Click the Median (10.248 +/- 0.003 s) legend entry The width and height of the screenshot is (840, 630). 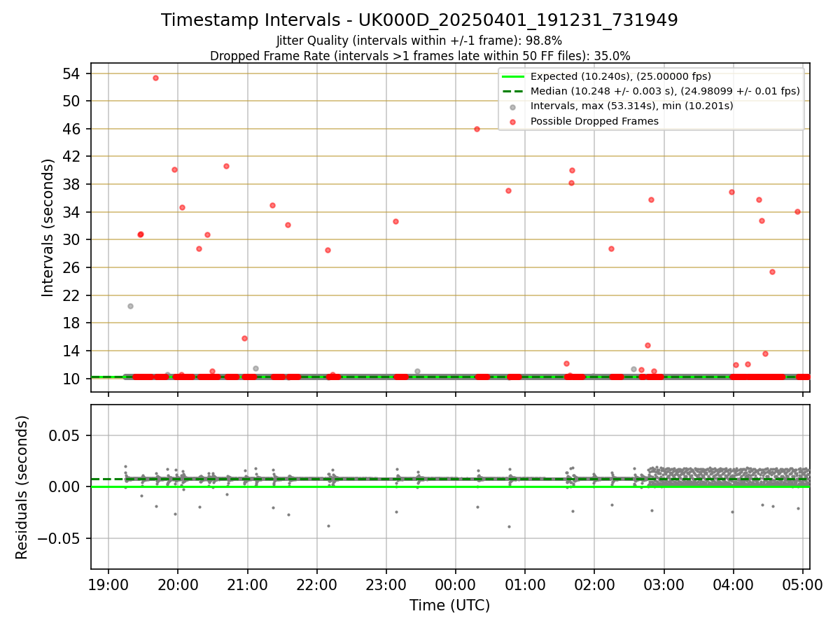click(652, 91)
